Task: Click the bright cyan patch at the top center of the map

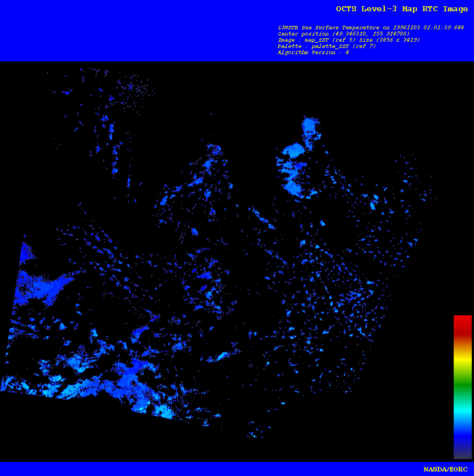Action: point(294,150)
